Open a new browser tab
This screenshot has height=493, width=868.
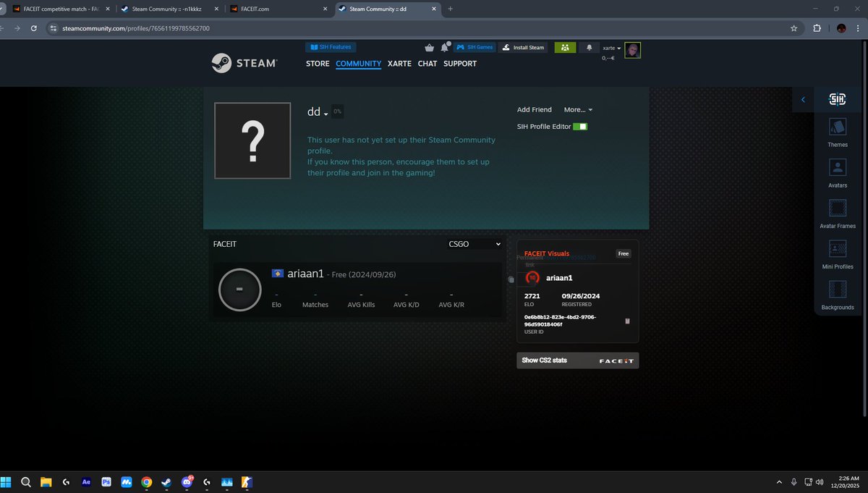(450, 9)
